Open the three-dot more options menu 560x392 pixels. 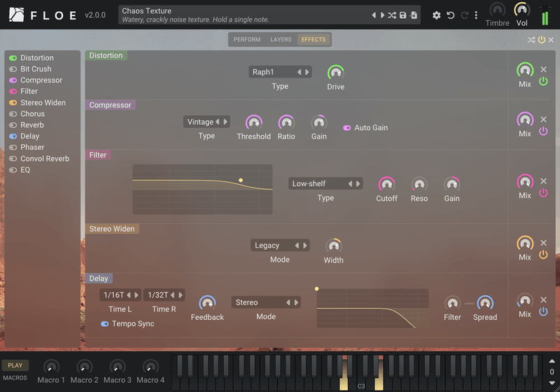pyautogui.click(x=476, y=15)
